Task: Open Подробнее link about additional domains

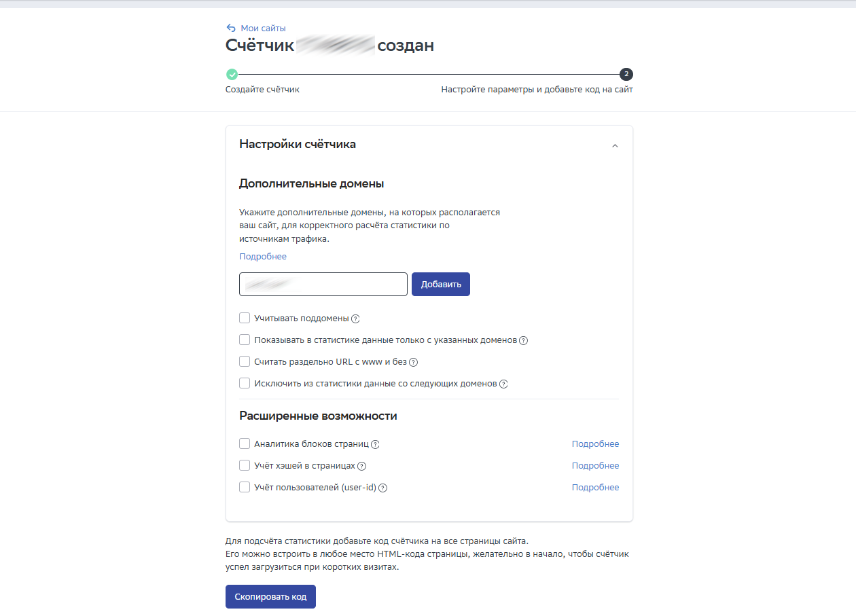Action: [x=263, y=256]
